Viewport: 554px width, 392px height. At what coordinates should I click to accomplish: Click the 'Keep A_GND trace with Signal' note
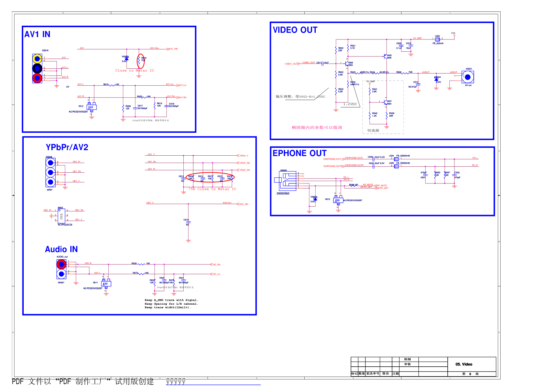tap(171, 300)
